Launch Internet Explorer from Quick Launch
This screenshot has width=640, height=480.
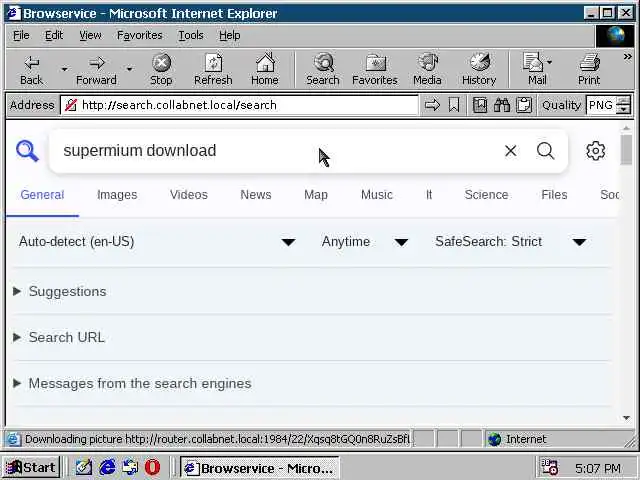(x=107, y=467)
